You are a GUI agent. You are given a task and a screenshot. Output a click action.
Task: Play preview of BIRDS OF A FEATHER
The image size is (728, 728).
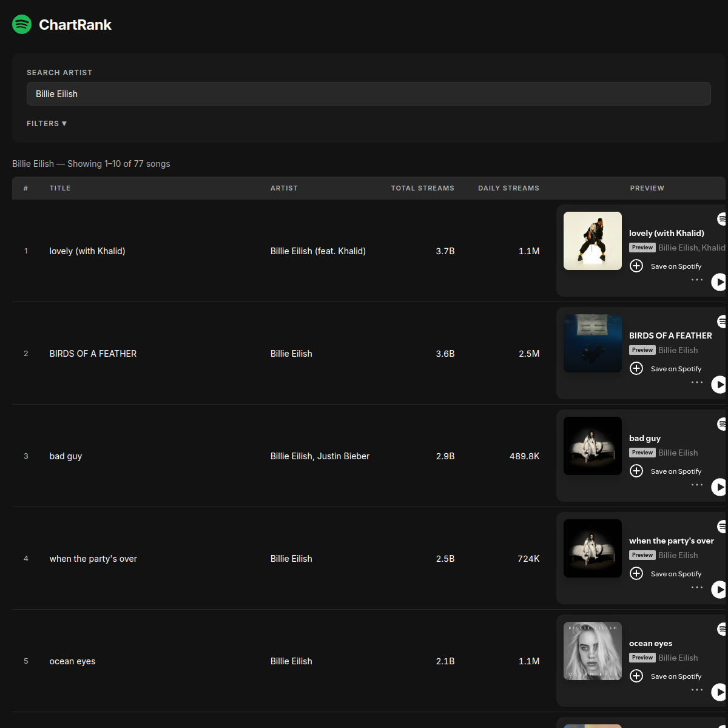pyautogui.click(x=719, y=385)
